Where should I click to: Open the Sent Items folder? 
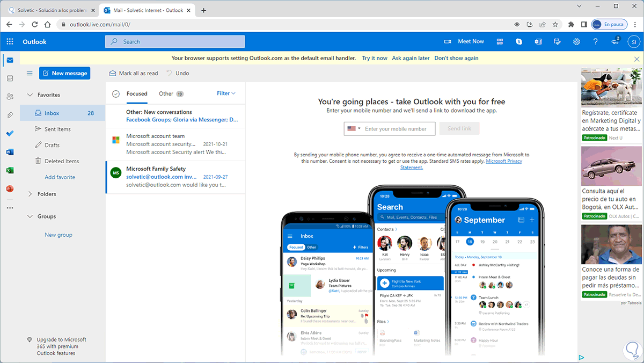63,129
